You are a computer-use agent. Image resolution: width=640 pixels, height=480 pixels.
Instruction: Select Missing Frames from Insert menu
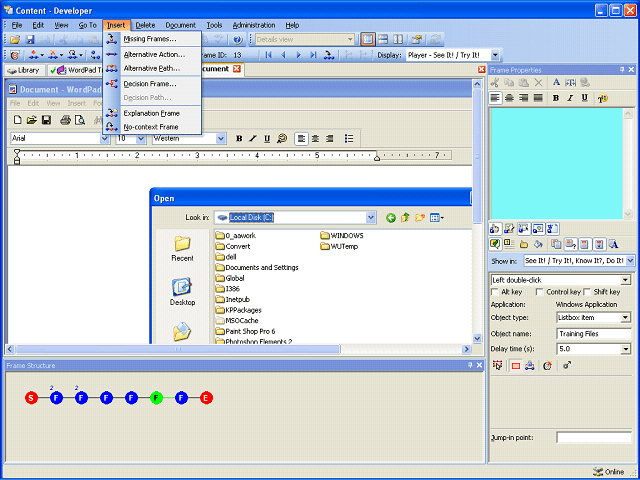click(x=152, y=39)
